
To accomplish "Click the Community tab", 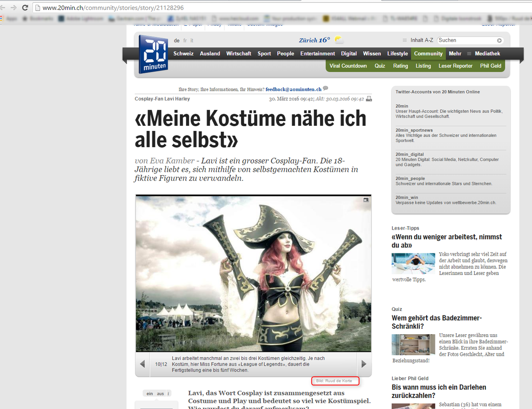I will pos(428,54).
